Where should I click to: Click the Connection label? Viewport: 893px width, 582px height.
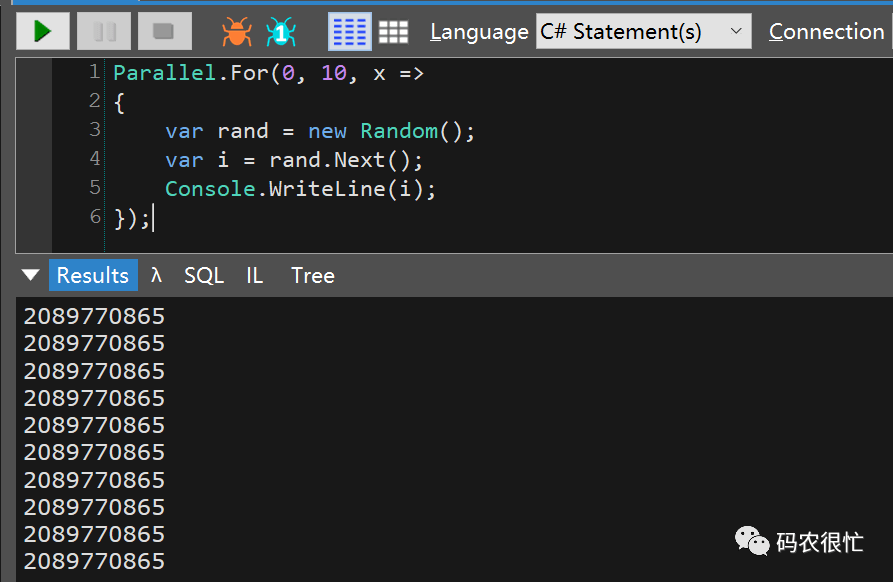pyautogui.click(x=826, y=31)
